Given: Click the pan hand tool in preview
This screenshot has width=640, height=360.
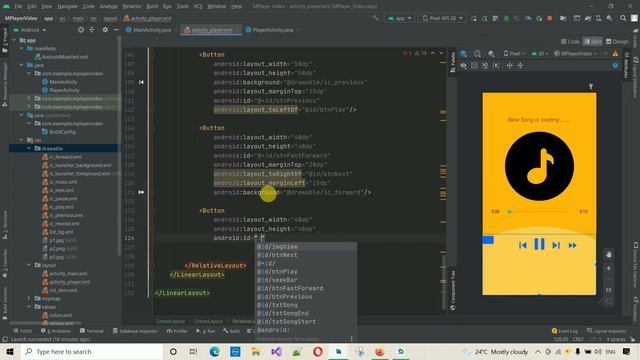Looking at the screenshot, I should 609,254.
